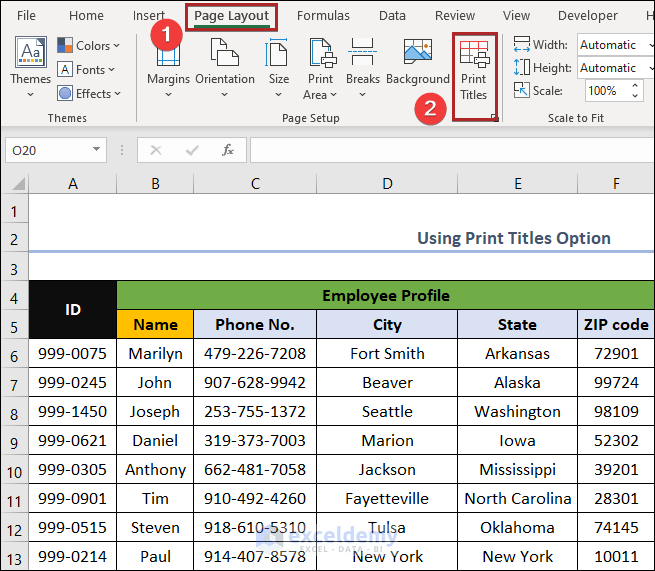Select the Name header cell
Image resolution: width=655 pixels, height=571 pixels.
click(x=155, y=325)
